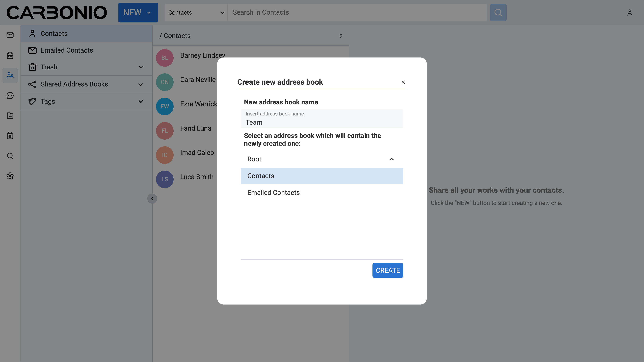
Task: Open the Contacts search scope dropdown
Action: click(x=196, y=13)
